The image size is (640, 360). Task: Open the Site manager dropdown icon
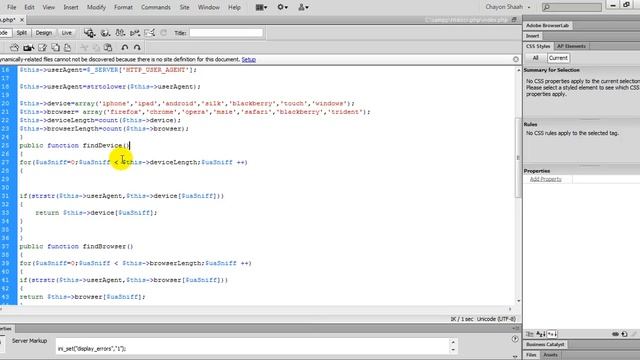(303, 7)
